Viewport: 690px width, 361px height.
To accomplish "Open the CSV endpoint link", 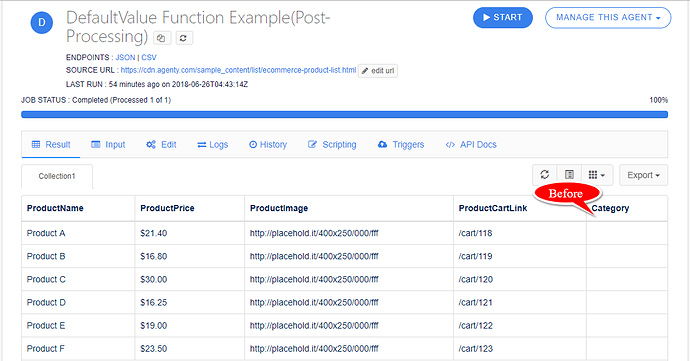I will [x=149, y=58].
